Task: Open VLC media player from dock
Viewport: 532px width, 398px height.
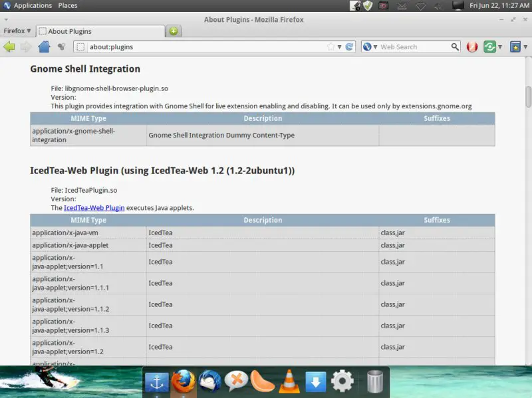Action: click(x=289, y=381)
